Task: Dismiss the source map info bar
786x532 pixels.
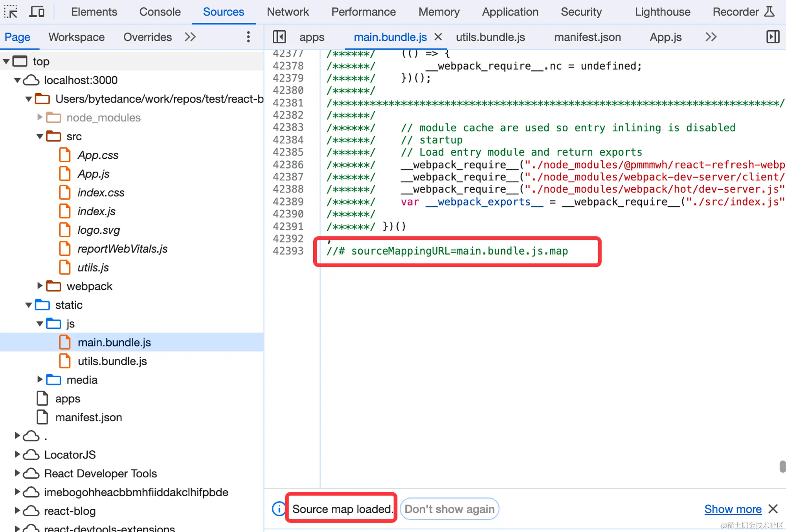Action: [773, 509]
